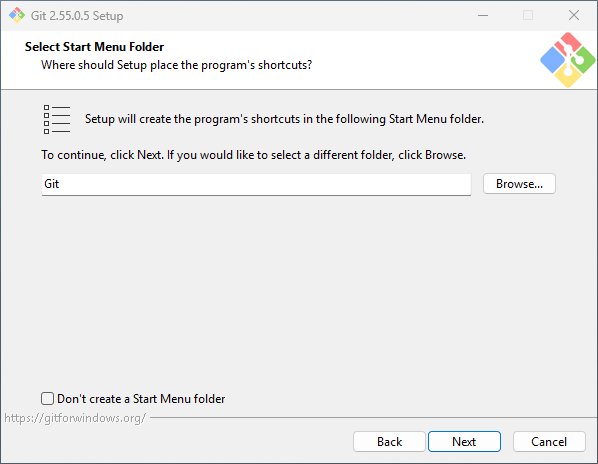
Task: Click the "Git 2.55.0.5 Setup" title bar text
Action: [77, 16]
